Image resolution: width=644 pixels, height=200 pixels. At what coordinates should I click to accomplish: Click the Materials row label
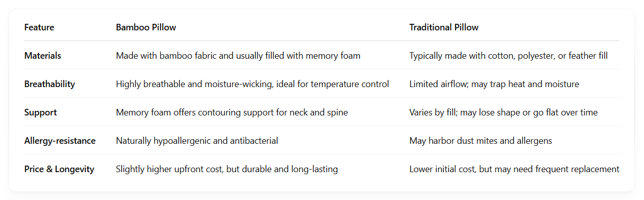pos(42,56)
